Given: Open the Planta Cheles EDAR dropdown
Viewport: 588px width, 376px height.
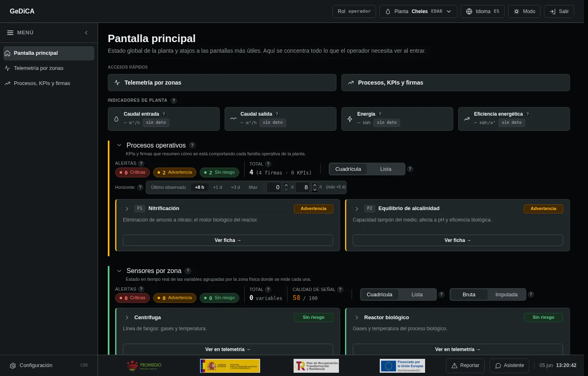Looking at the screenshot, I should (x=418, y=11).
